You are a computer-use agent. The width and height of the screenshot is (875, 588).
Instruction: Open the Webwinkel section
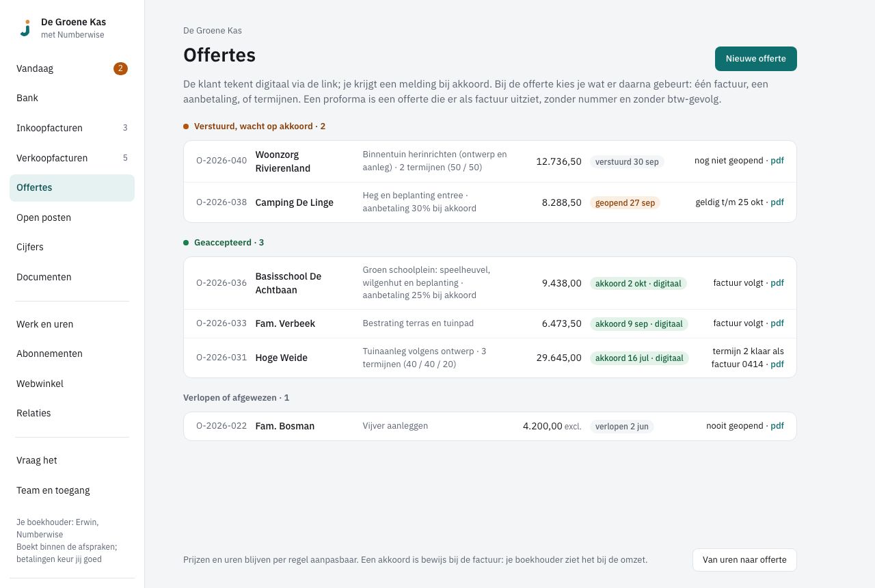coord(72,384)
